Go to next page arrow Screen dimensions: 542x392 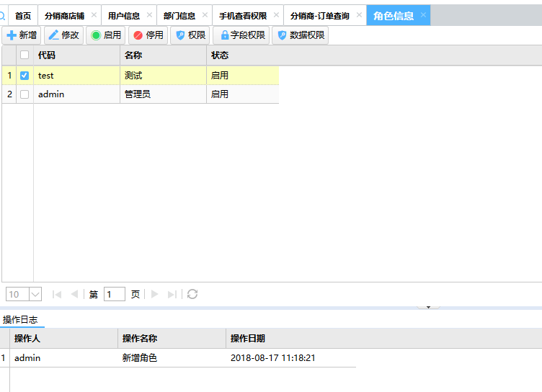(154, 294)
